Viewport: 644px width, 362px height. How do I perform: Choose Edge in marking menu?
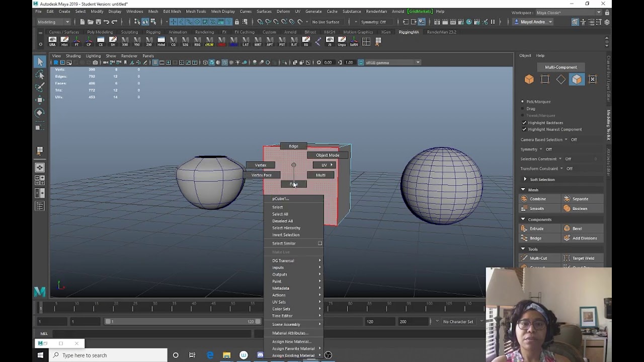[293, 146]
